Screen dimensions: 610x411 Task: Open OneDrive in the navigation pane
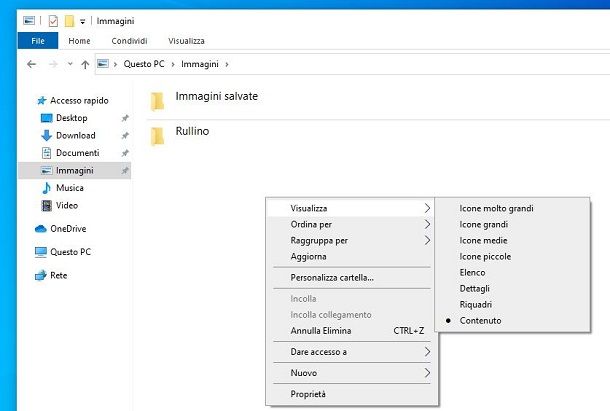(68, 229)
